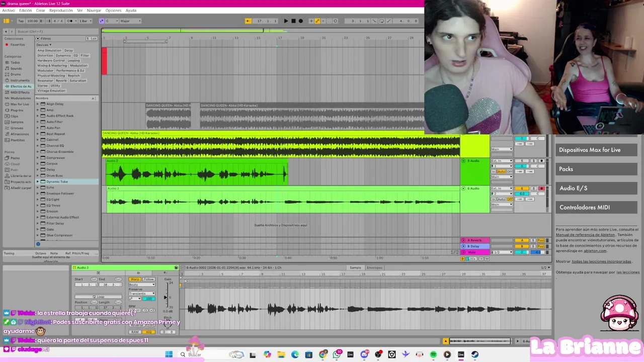
Task: Expand the Audio Effect Rack device
Action: click(37, 116)
